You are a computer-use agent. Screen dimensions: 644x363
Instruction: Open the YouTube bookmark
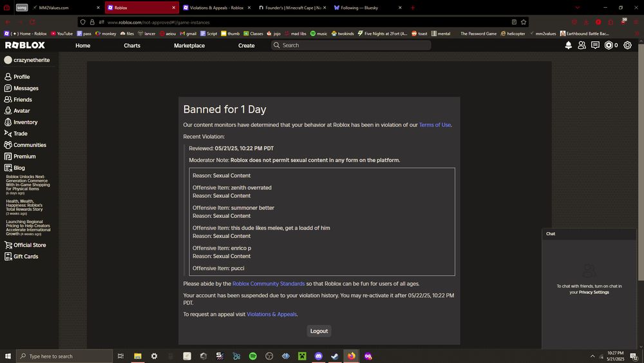point(62,34)
